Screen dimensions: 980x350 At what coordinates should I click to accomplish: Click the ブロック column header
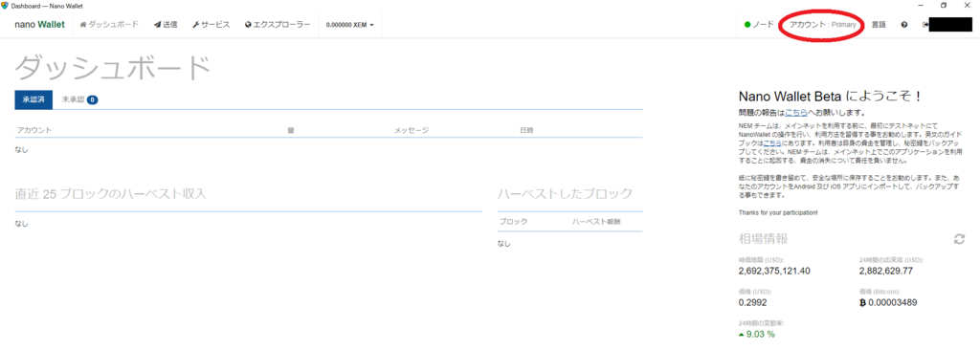(x=513, y=222)
